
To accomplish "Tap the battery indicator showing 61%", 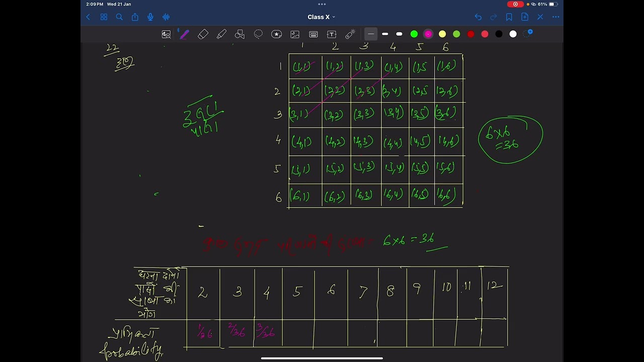I will 548,4.
